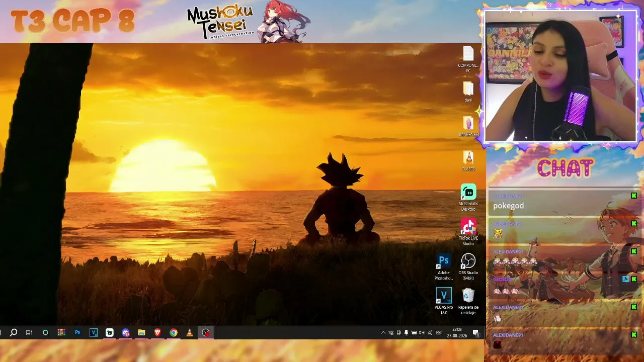Viewport: 644px width, 362px height.
Task: Open the volume speaker control
Action: pyautogui.click(x=422, y=332)
